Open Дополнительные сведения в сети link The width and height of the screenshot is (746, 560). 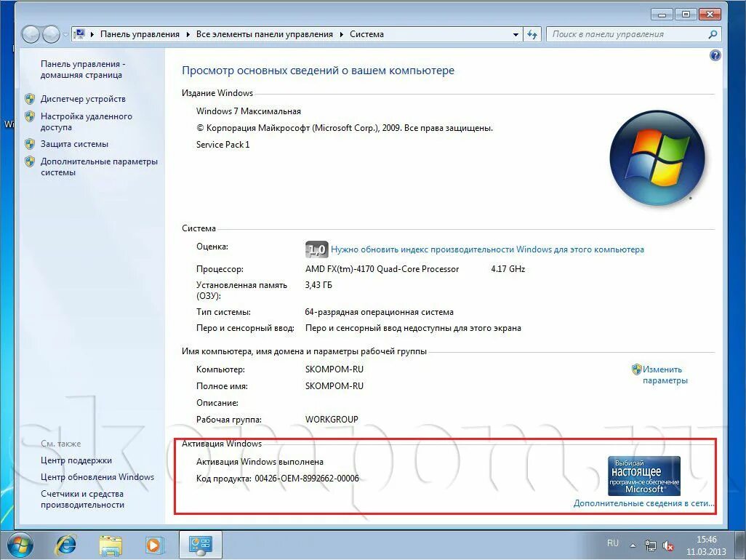tap(643, 503)
